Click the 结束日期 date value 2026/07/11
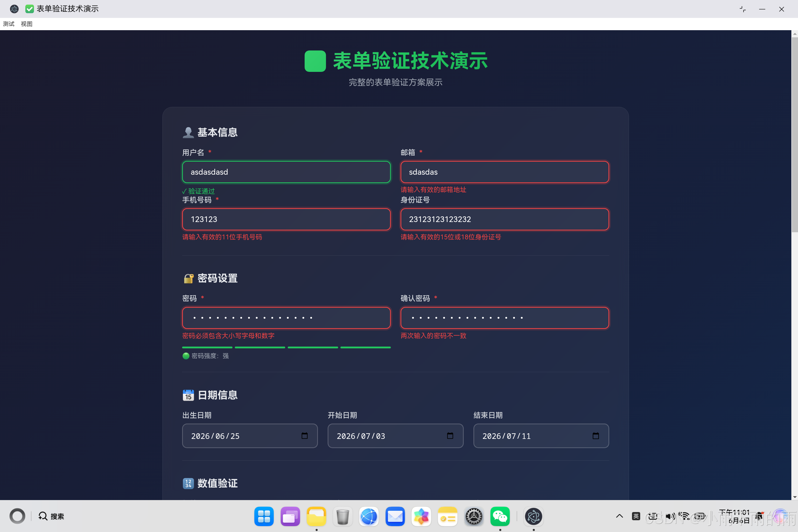This screenshot has width=798, height=532. [507, 436]
